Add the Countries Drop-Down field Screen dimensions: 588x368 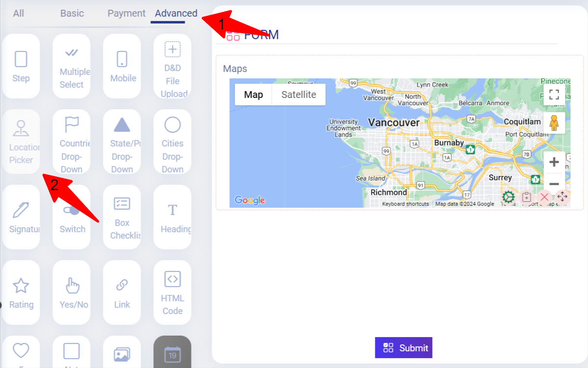click(x=72, y=142)
